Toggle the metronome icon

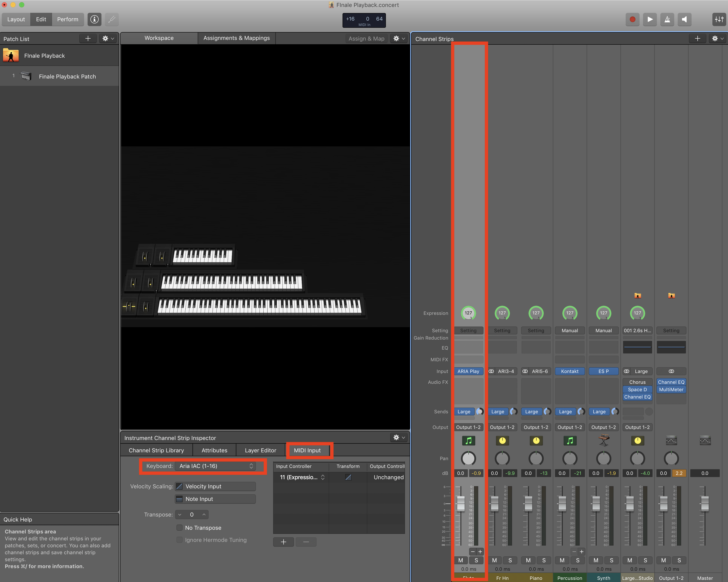pos(667,19)
